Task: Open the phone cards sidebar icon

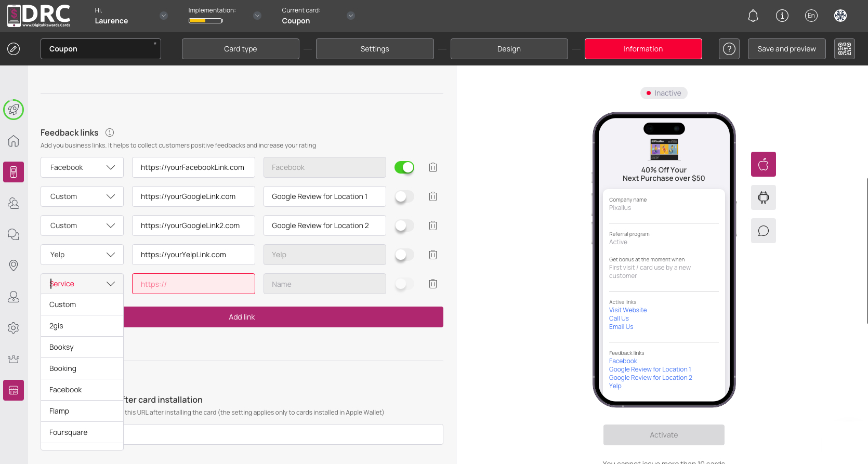Action: click(x=14, y=172)
